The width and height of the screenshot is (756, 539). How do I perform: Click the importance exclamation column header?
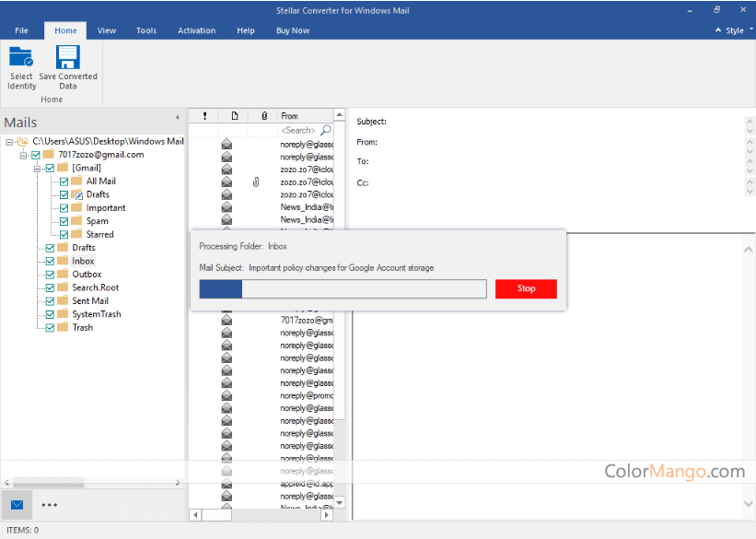(x=204, y=116)
